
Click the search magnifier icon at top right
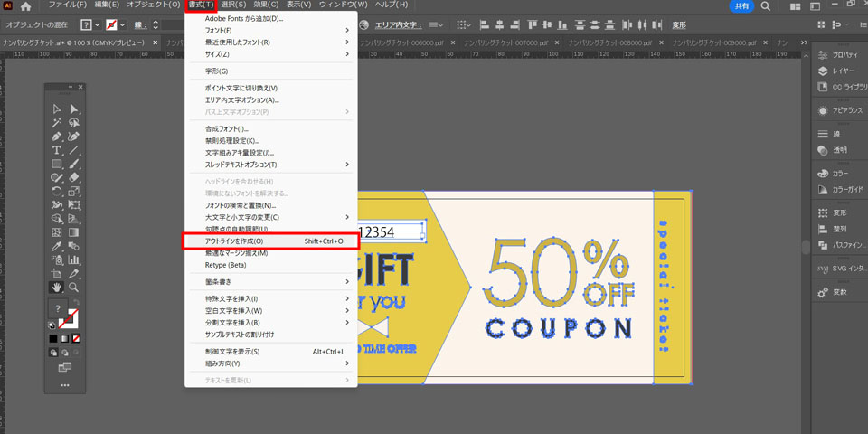tap(765, 6)
